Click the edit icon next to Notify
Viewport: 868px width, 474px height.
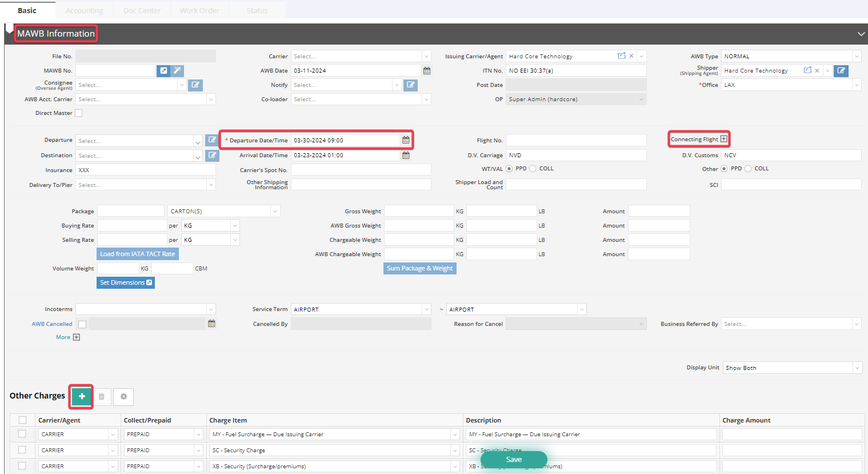[x=410, y=85]
